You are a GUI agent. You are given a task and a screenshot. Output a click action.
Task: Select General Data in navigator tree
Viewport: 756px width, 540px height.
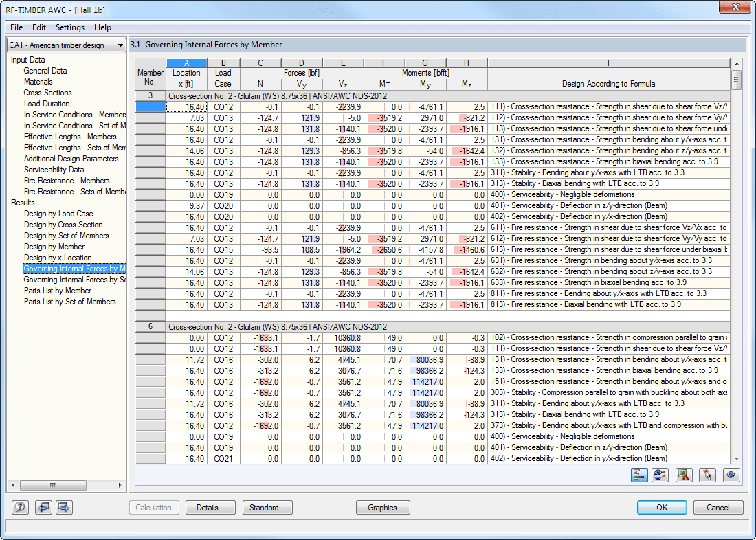[45, 71]
